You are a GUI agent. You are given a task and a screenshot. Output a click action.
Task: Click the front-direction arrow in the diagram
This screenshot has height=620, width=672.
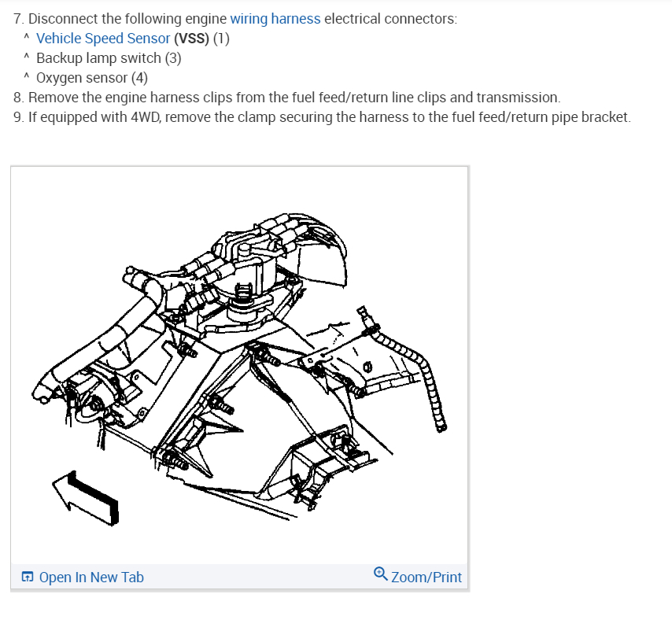point(85,497)
